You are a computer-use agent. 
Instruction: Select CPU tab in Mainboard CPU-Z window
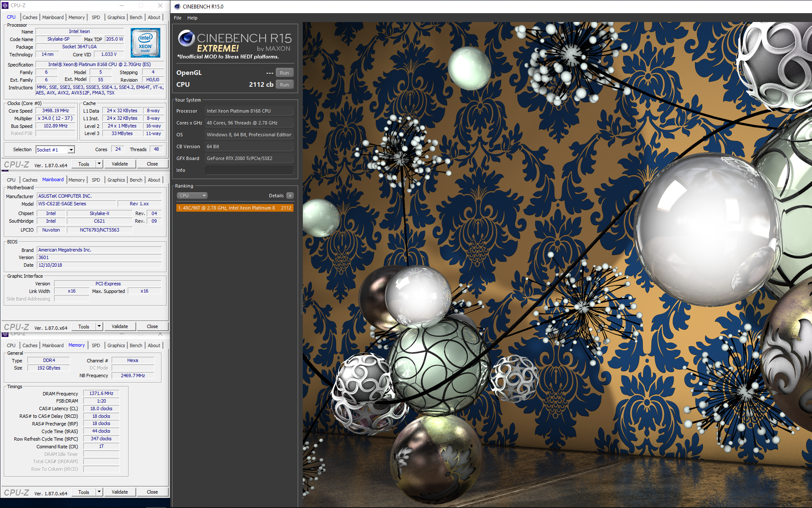11,180
